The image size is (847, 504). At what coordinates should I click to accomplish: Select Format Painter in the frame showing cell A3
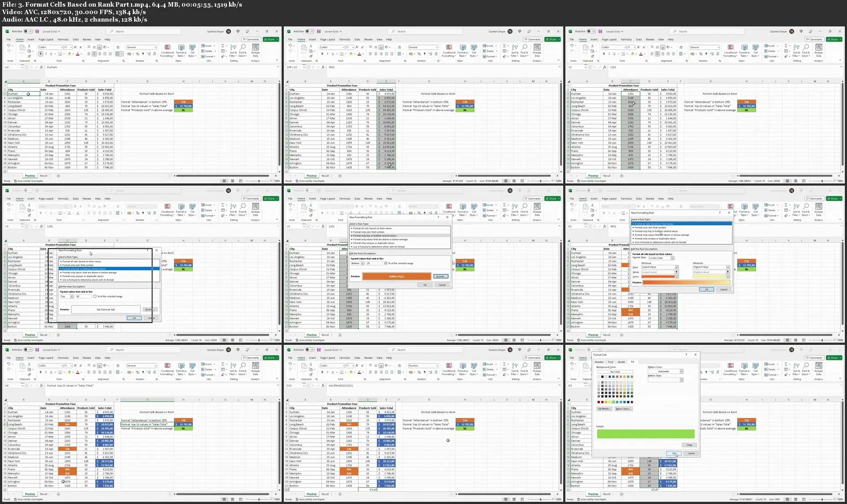point(29,56)
